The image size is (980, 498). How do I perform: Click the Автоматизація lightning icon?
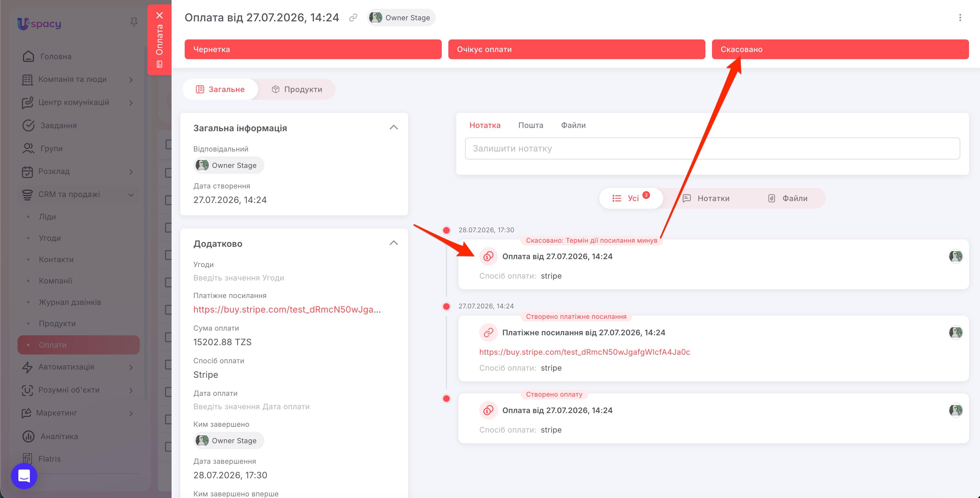coord(27,367)
